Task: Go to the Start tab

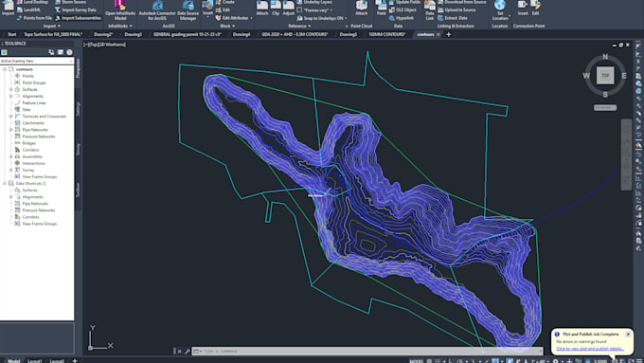Action: (12, 34)
